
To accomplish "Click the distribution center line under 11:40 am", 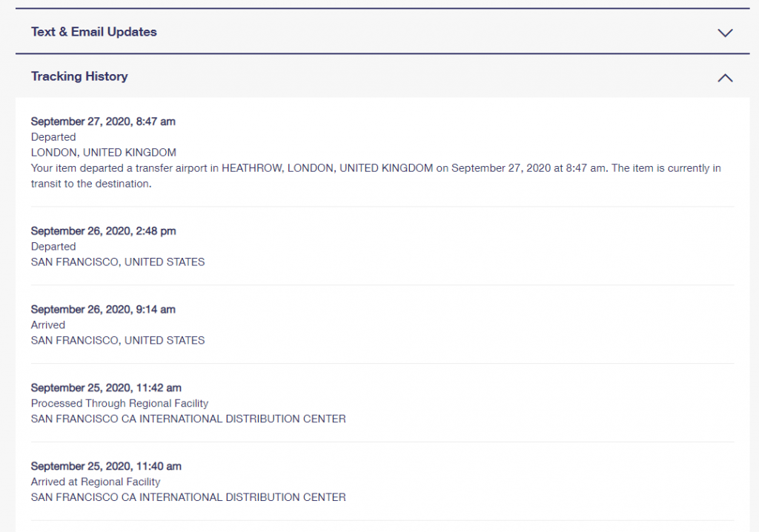I will (188, 497).
